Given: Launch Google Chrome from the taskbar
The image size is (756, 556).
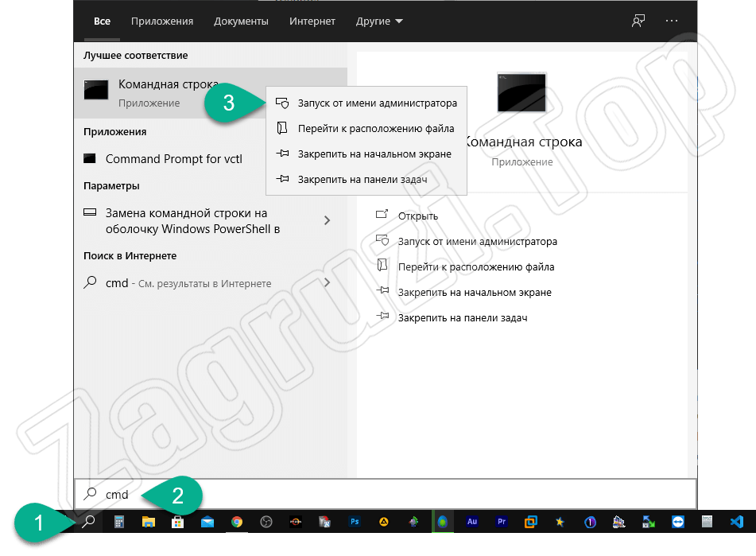Looking at the screenshot, I should [237, 522].
